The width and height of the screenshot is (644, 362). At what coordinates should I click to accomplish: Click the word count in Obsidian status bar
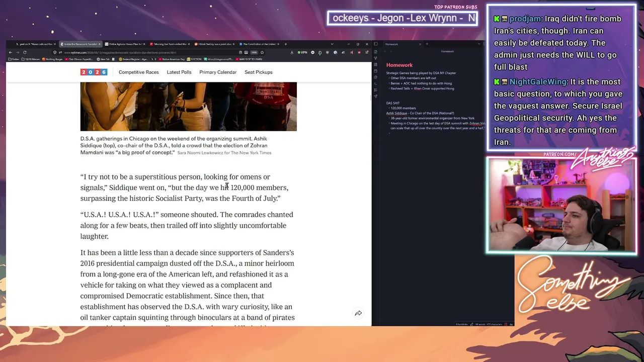481,324
